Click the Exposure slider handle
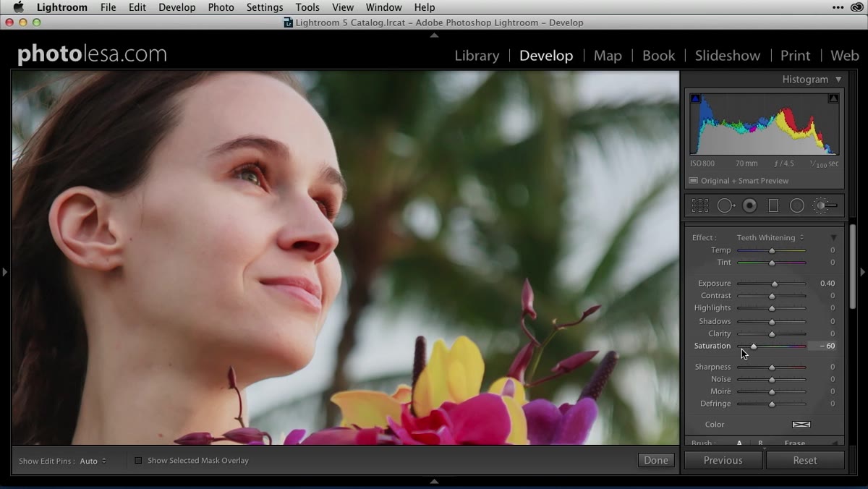Viewport: 868px width, 489px height. 775,284
